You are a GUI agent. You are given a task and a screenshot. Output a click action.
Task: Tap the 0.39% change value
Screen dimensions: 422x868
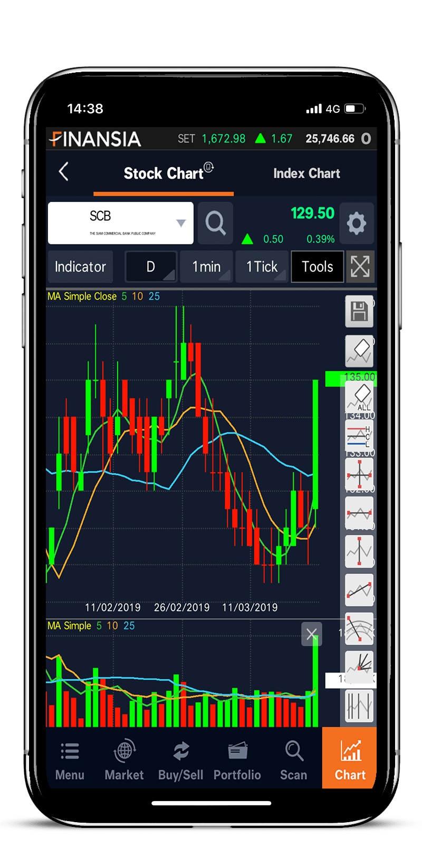(x=321, y=239)
